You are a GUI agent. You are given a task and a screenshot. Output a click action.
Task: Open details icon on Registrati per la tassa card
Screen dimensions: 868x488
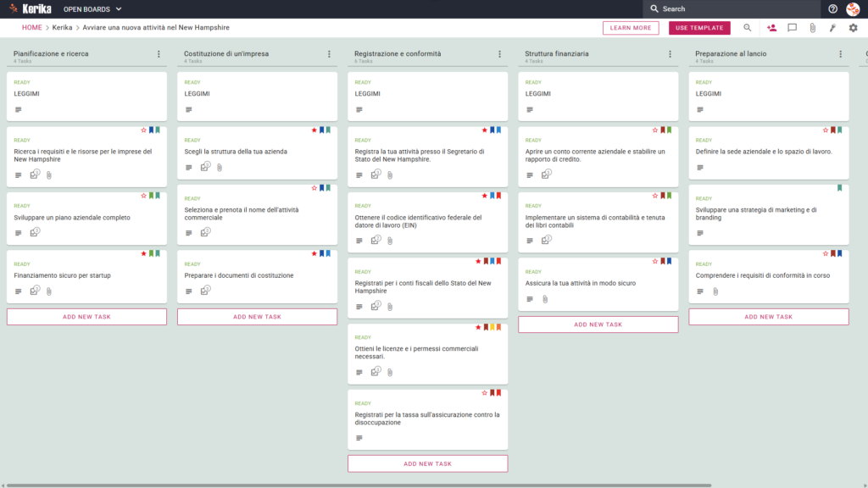tap(359, 438)
